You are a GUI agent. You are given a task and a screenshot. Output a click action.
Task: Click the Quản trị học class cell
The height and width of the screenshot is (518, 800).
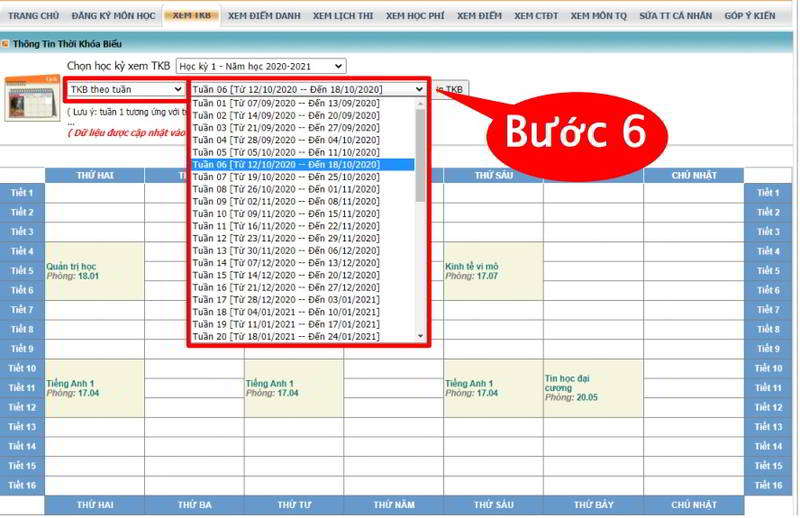coord(95,271)
